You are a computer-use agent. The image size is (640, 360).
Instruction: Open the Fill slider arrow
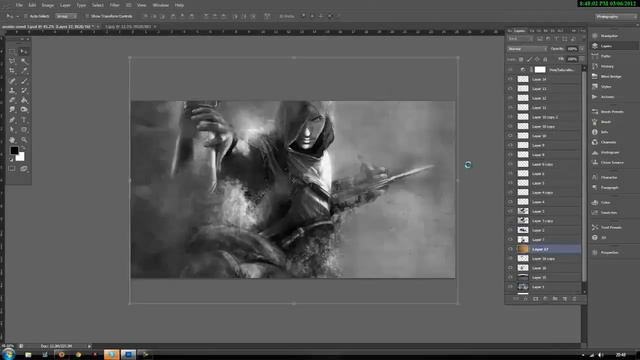click(x=582, y=59)
